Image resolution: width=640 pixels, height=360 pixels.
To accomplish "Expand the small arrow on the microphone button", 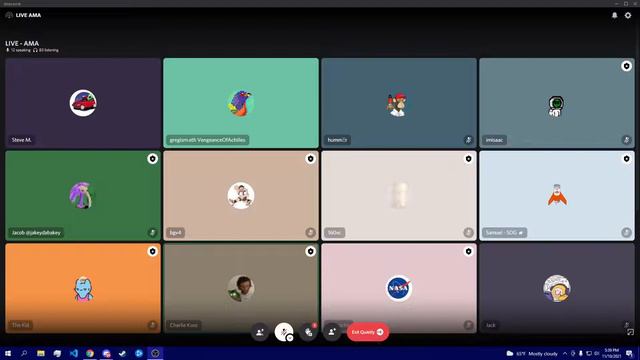I will tap(290, 338).
